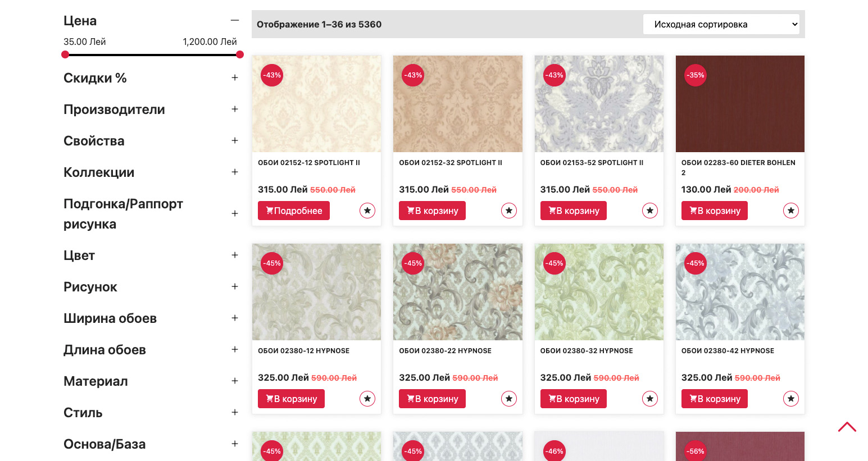Open ОБОИ 02153-52 SPOTLIGHT II product title
Viewport: 868px width, 461px height.
coord(592,163)
